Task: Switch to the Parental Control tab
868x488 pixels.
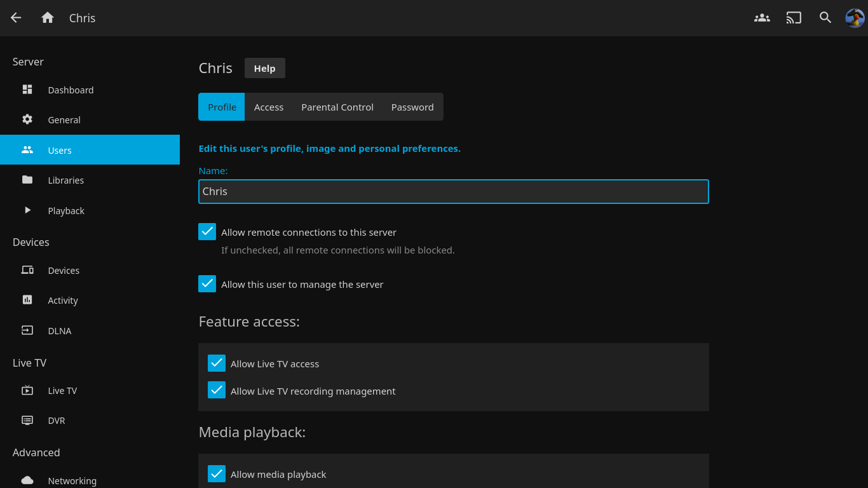Action: 337,107
